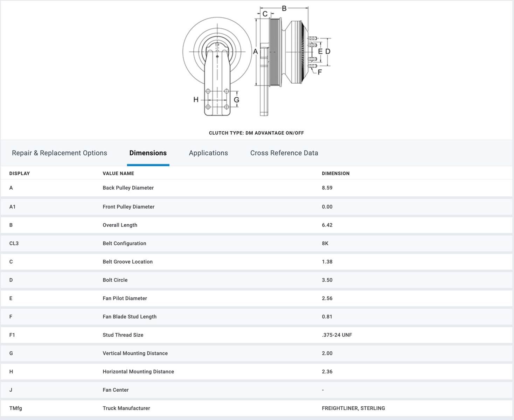The width and height of the screenshot is (514, 420).
Task: Select the Dimensions tab
Action: point(148,153)
